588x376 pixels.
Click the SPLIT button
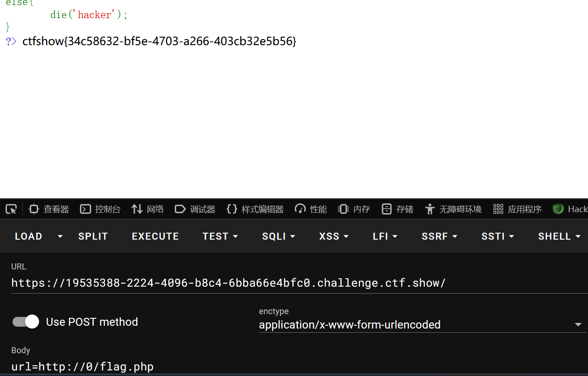[x=93, y=236]
